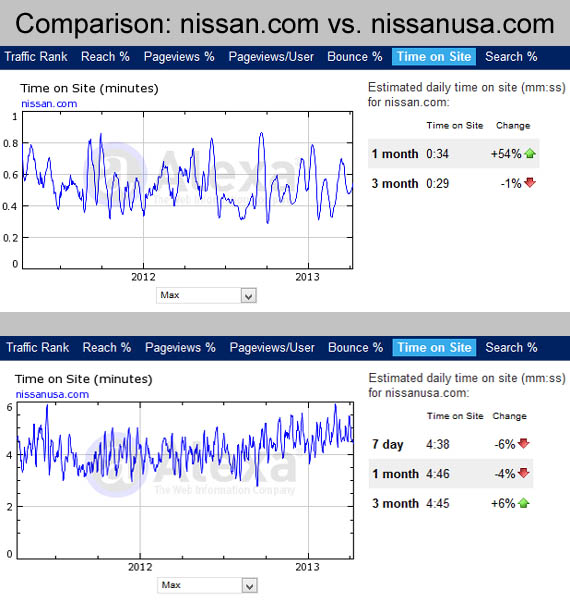Expand the Max range dropdown under nissan.com chart
Image resolution: width=570 pixels, height=600 pixels.
206,295
